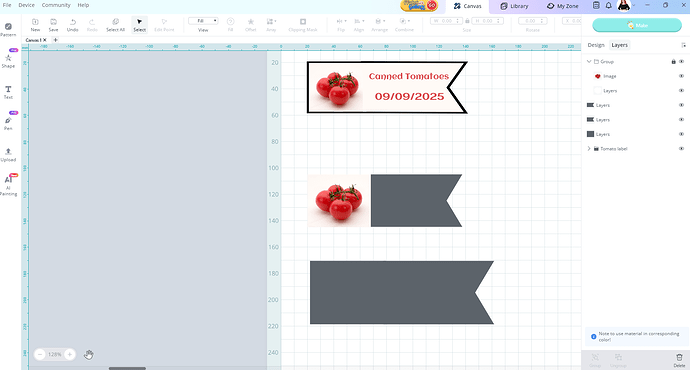Screen dimensions: 690x370
Task: Click the Fill toolbar icon
Action: click(x=230, y=25)
